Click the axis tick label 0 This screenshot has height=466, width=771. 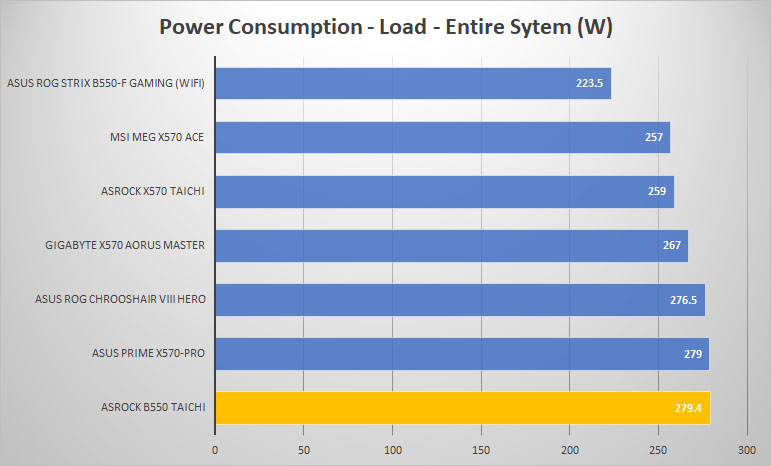[x=215, y=450]
